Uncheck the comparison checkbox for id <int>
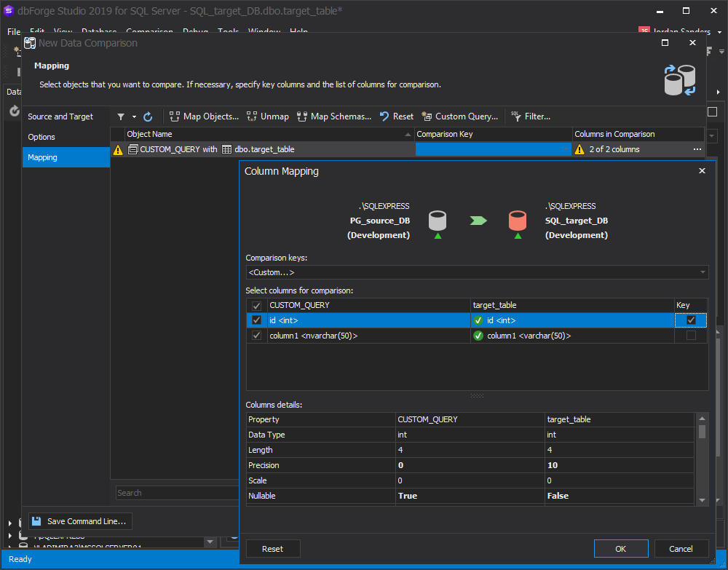Screen dimensions: 728x570 [x=256, y=320]
